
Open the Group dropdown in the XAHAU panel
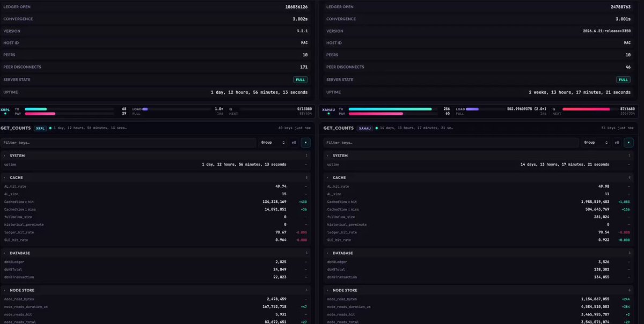coord(596,143)
